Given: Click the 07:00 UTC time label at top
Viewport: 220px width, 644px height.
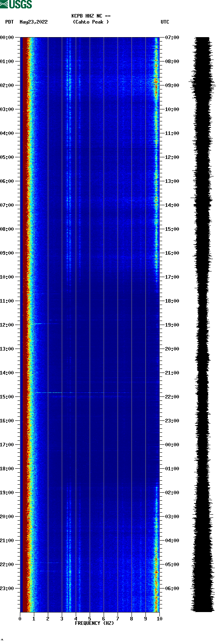Looking at the screenshot, I should pos(172,38).
